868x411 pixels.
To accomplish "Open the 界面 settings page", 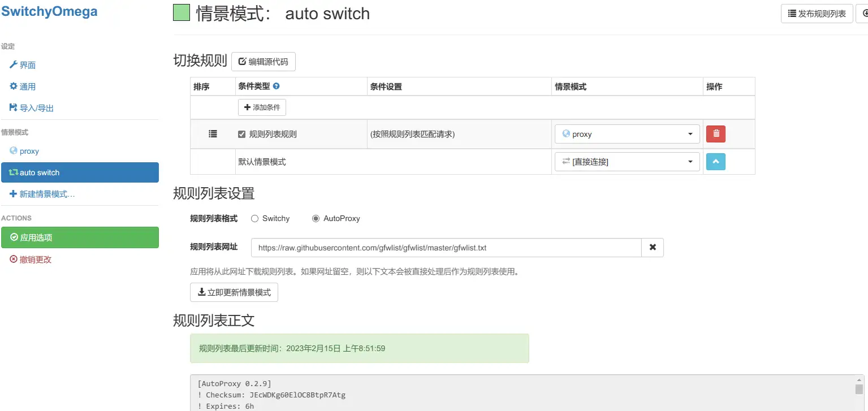I will (25, 64).
